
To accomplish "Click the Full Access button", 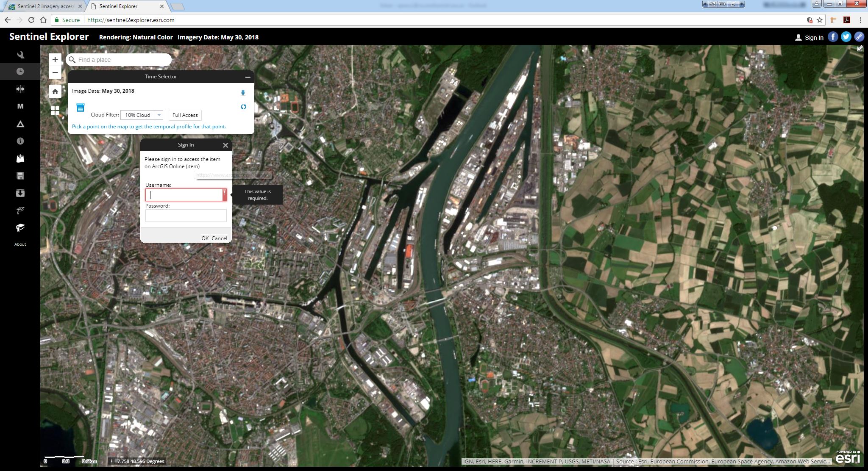I will tap(185, 115).
